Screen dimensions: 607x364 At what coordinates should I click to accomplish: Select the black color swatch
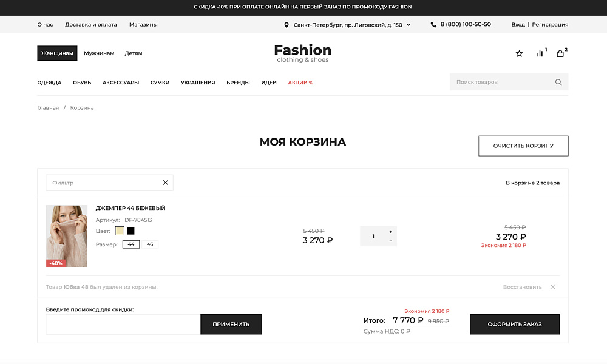[131, 231]
